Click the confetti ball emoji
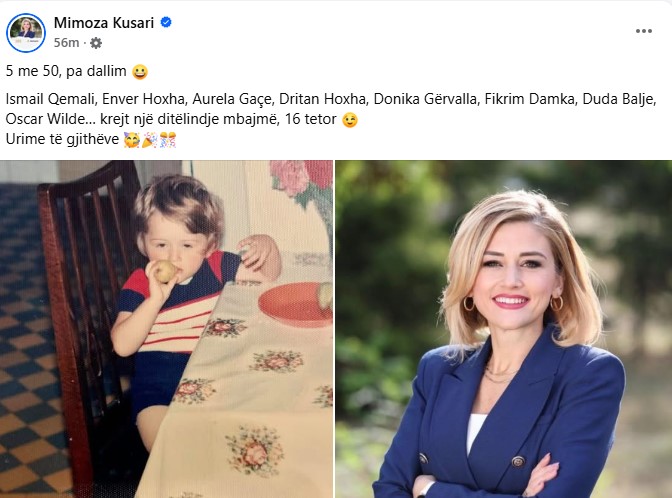The width and height of the screenshot is (672, 498). (168, 140)
